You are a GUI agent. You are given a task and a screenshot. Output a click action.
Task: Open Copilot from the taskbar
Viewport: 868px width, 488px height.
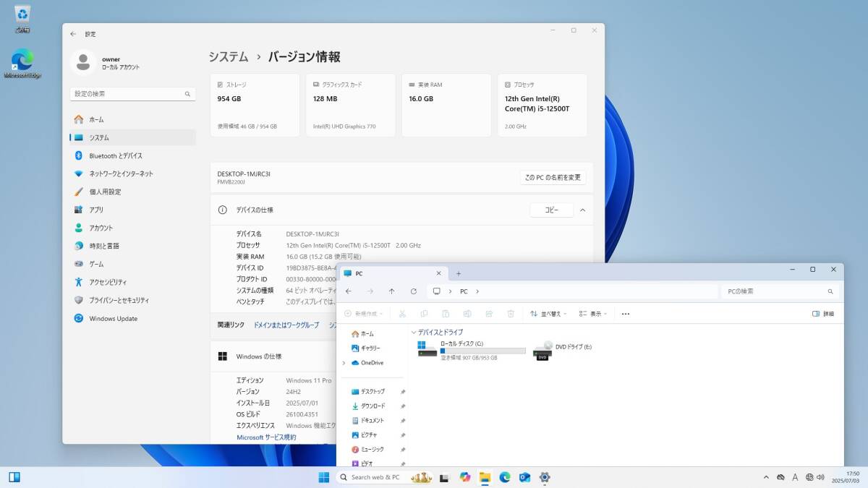click(465, 478)
